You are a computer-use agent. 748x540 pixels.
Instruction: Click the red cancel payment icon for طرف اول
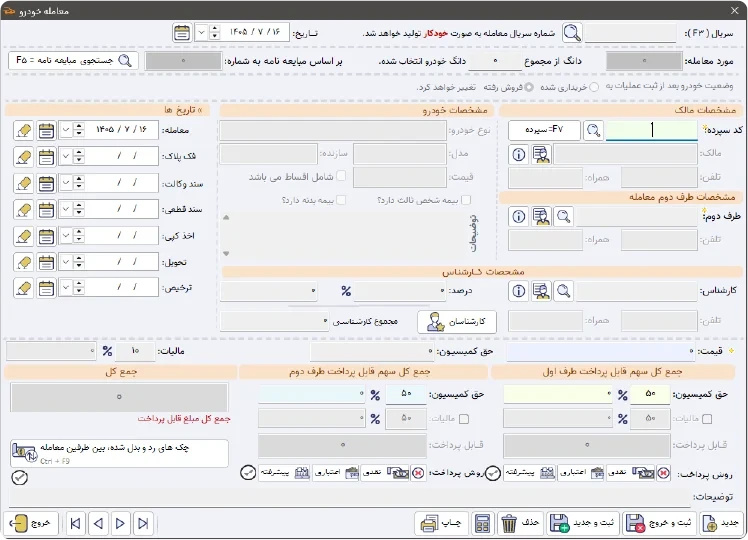click(x=663, y=473)
